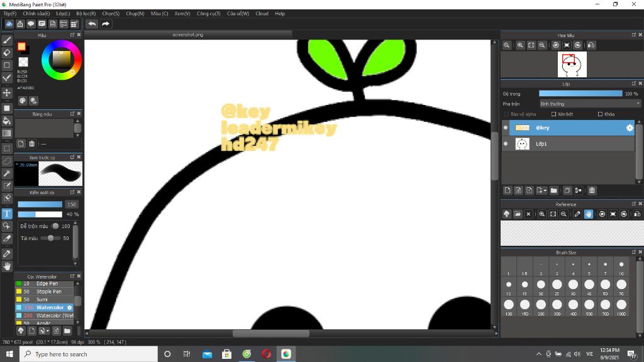Click the new layer icon in layer panel
Viewport: 644px width, 362px height.
(x=508, y=190)
